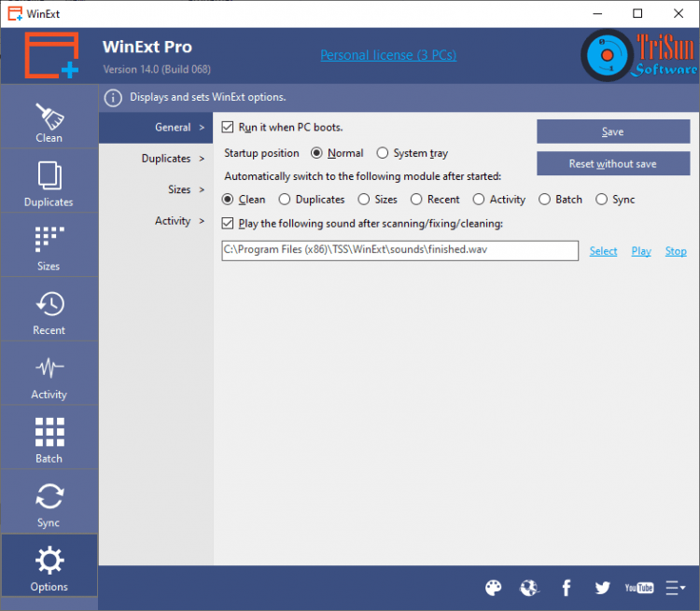Click the WinExt title bar icon

[15, 14]
